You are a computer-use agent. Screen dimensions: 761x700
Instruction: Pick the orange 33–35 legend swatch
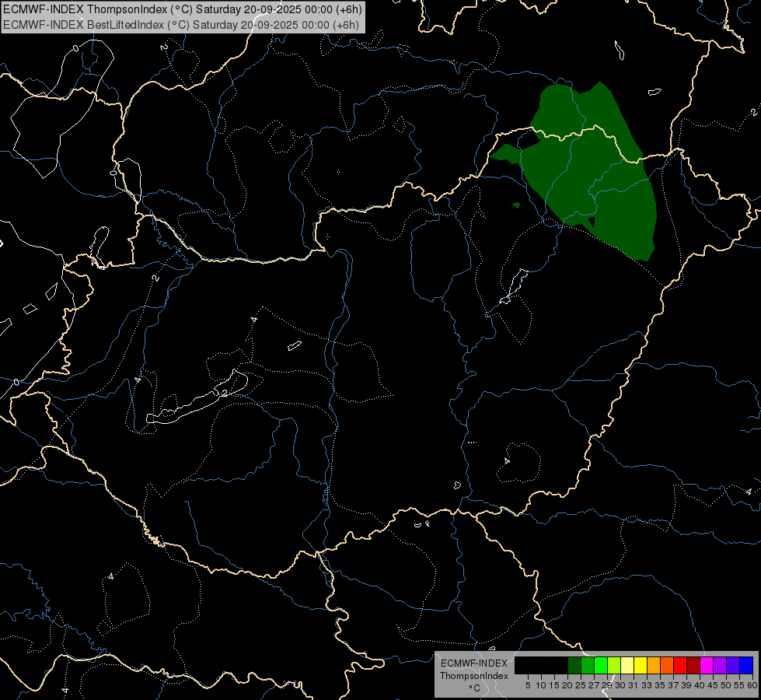[x=654, y=665]
